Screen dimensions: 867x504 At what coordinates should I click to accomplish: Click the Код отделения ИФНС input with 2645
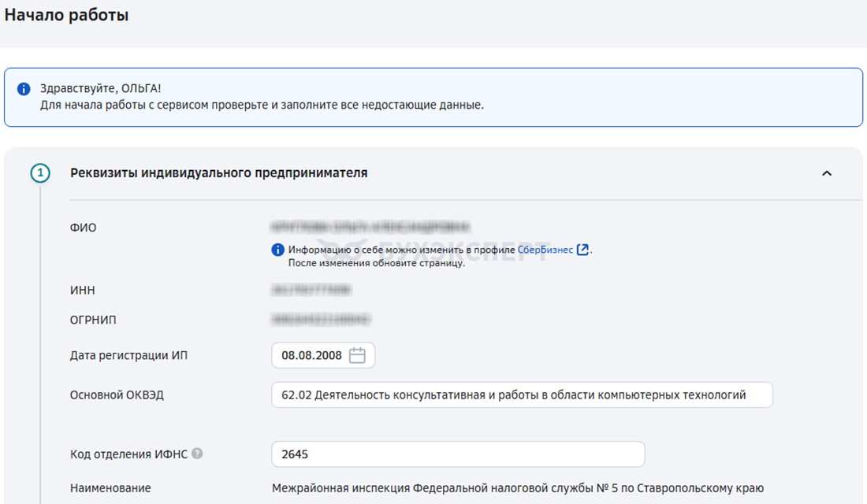pos(457,454)
